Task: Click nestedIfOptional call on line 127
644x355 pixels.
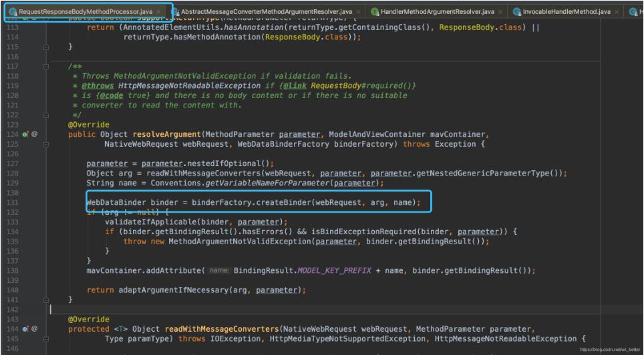Action: point(223,163)
